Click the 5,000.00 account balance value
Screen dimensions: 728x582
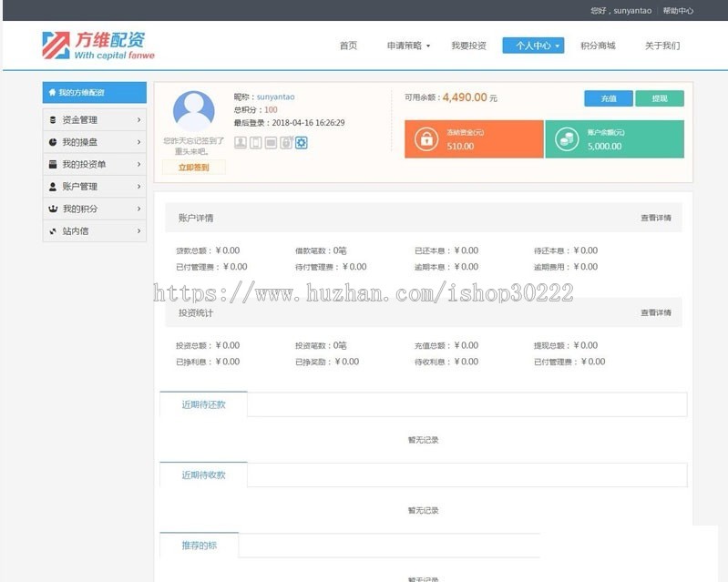(604, 147)
